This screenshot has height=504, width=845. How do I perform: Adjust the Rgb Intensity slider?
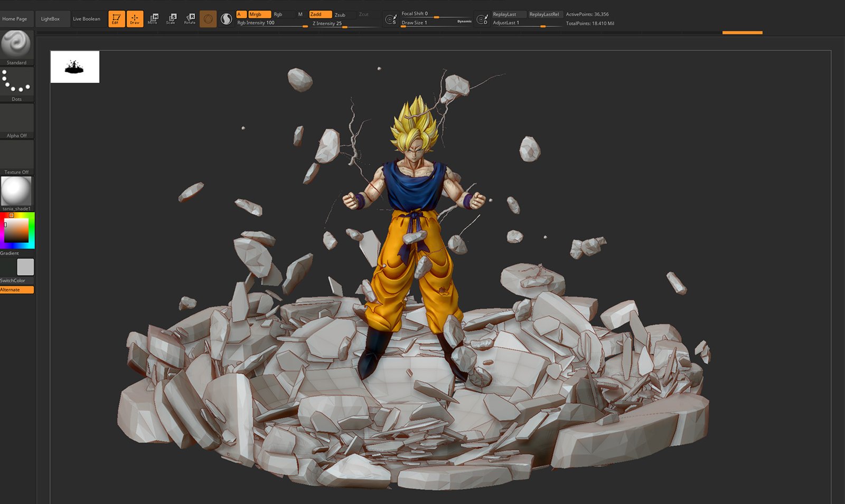click(272, 23)
